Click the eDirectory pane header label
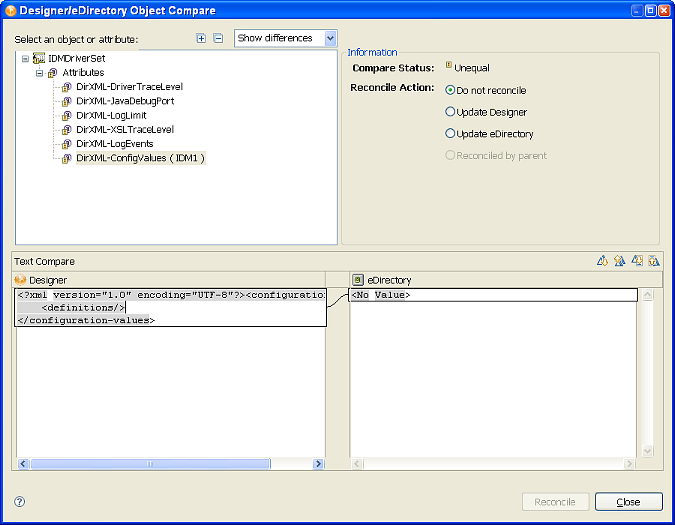Screen dimensions: 675x525 point(389,281)
